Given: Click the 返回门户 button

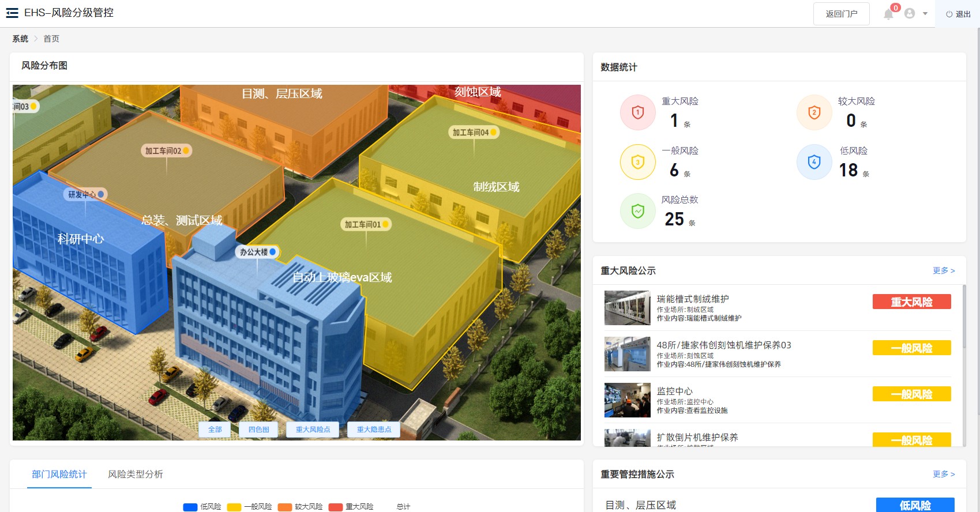Looking at the screenshot, I should tap(841, 14).
